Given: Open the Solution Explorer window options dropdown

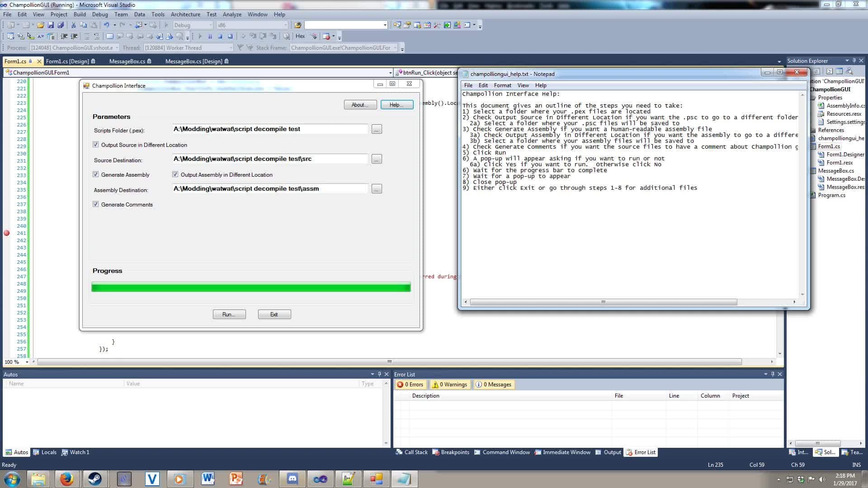Looking at the screenshot, I should [x=847, y=61].
